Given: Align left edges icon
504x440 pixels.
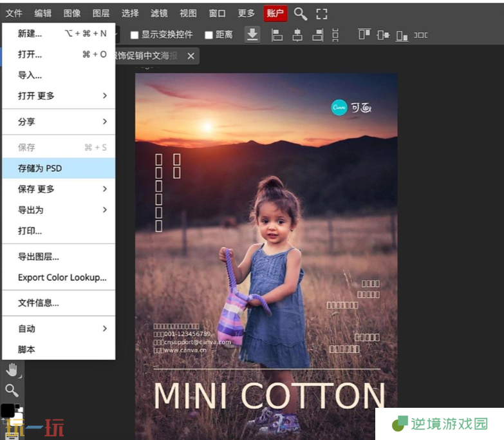Looking at the screenshot, I should (276, 35).
